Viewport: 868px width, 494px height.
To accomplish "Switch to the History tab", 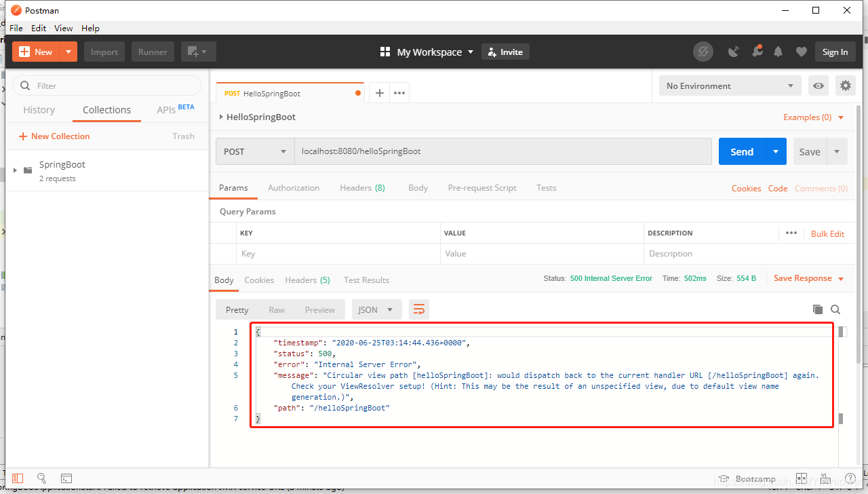I will [39, 110].
